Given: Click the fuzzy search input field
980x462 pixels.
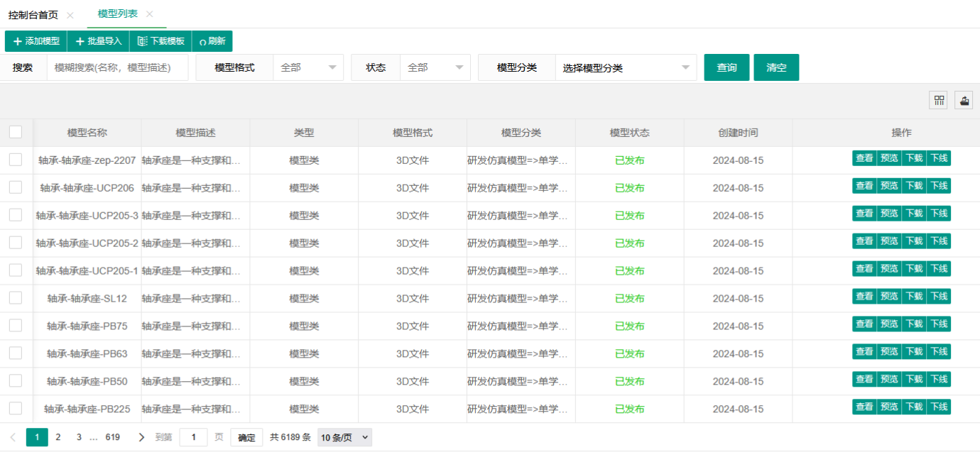Looking at the screenshot, I should click(x=117, y=67).
